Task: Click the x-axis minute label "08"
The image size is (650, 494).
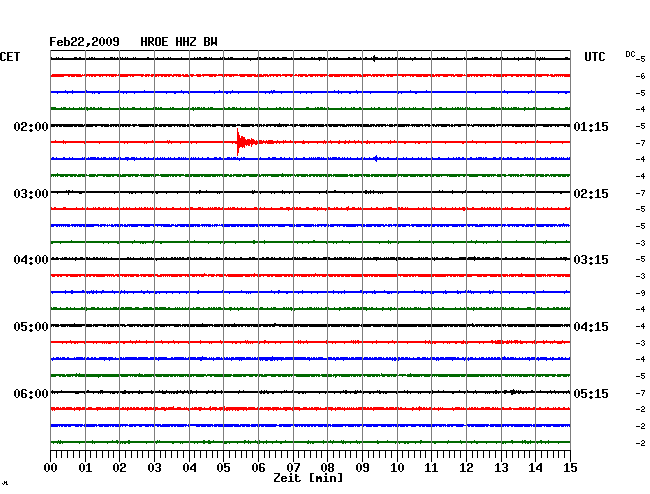Action: click(327, 468)
